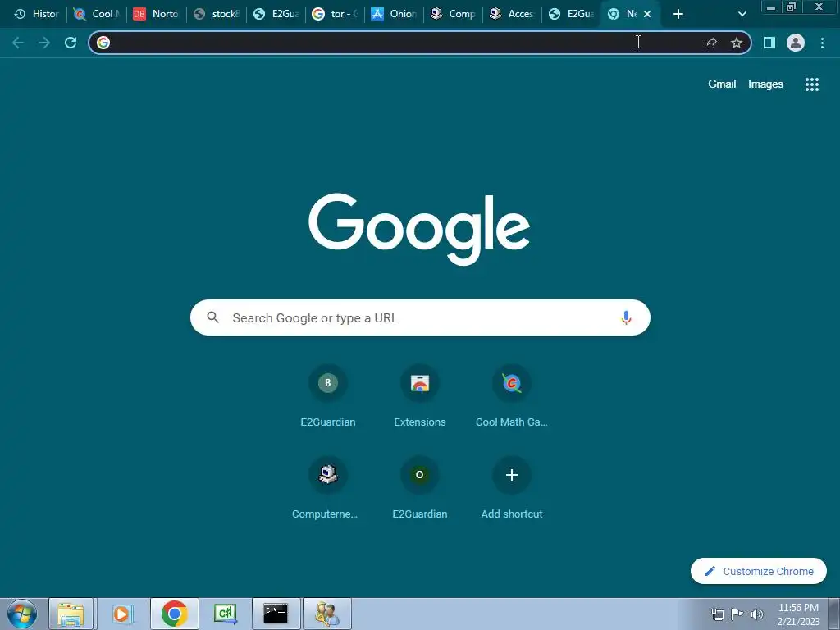Switch to the Comp tab
This screenshot has width=840, height=630.
click(453, 14)
